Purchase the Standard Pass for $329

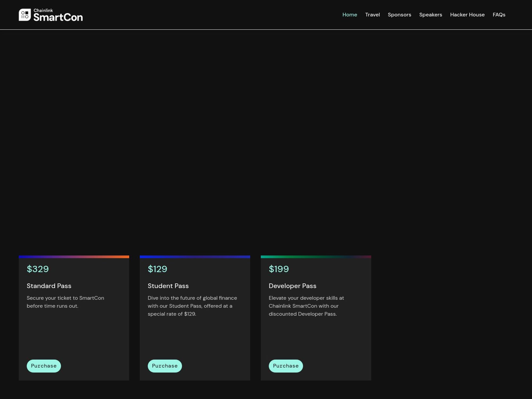[44, 365]
